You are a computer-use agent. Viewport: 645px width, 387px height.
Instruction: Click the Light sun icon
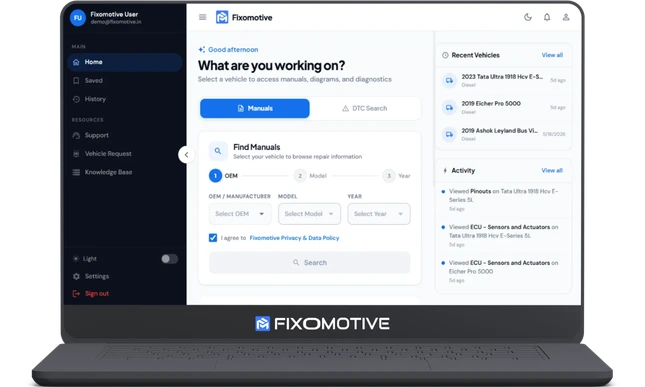click(76, 259)
